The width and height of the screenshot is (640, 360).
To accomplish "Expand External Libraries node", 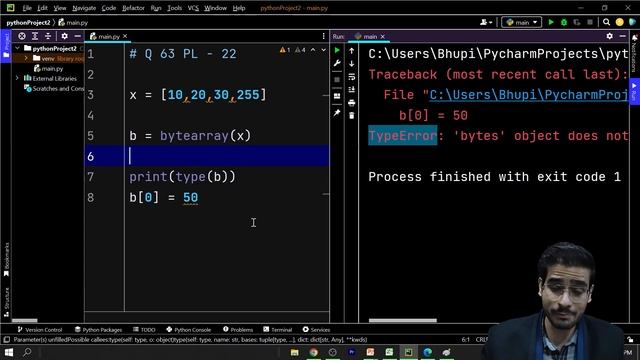I will pyautogui.click(x=17, y=78).
